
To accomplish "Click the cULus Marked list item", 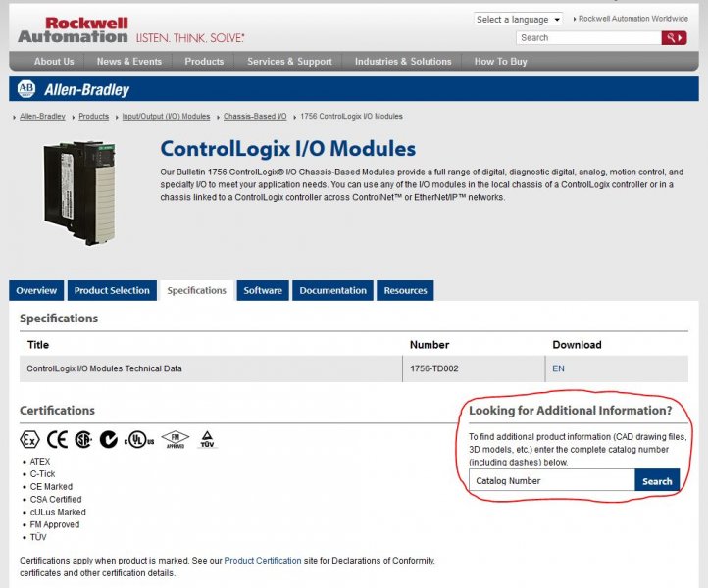I will click(x=58, y=512).
